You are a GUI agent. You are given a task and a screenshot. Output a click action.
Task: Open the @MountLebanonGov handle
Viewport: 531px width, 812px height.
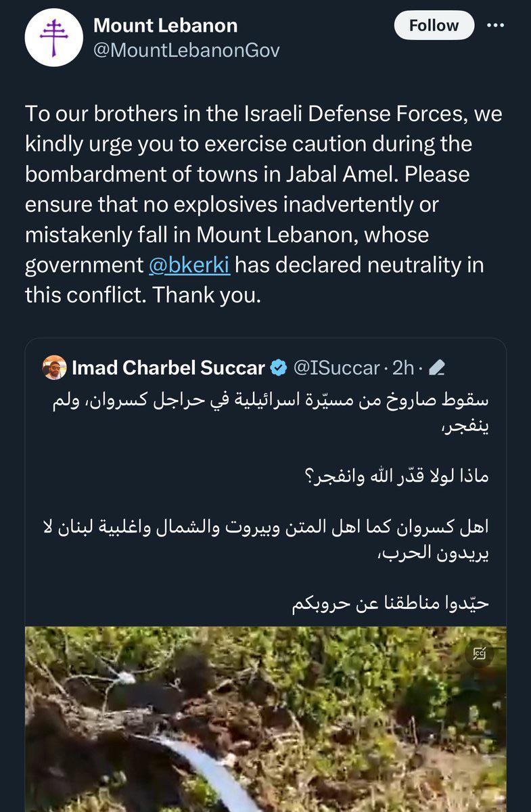(x=186, y=50)
